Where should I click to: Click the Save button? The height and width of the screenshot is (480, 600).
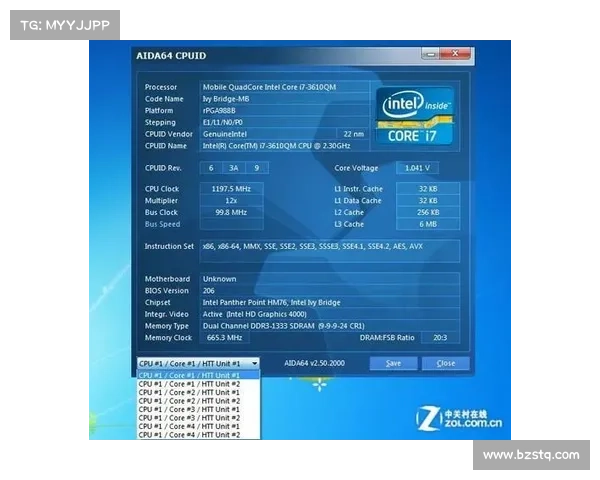pos(393,363)
